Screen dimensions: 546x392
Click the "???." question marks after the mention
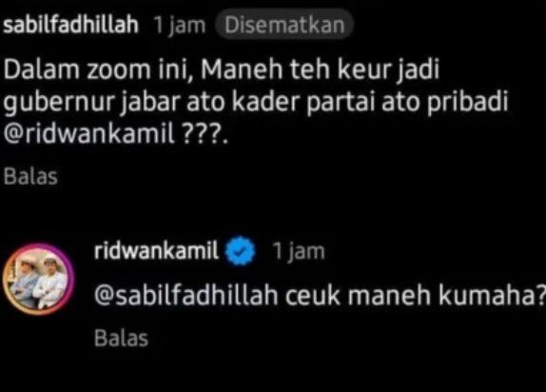205,134
